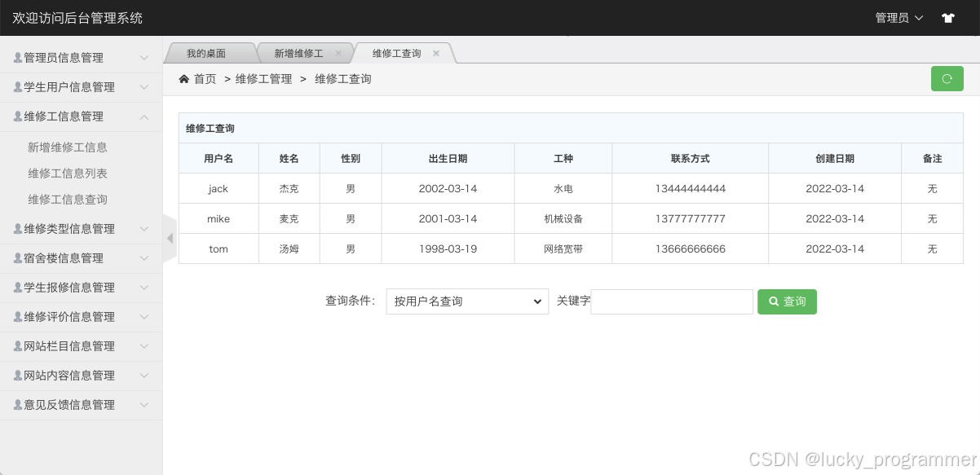The height and width of the screenshot is (475, 980).
Task: Close the 新增维修工 tab
Action: (338, 53)
